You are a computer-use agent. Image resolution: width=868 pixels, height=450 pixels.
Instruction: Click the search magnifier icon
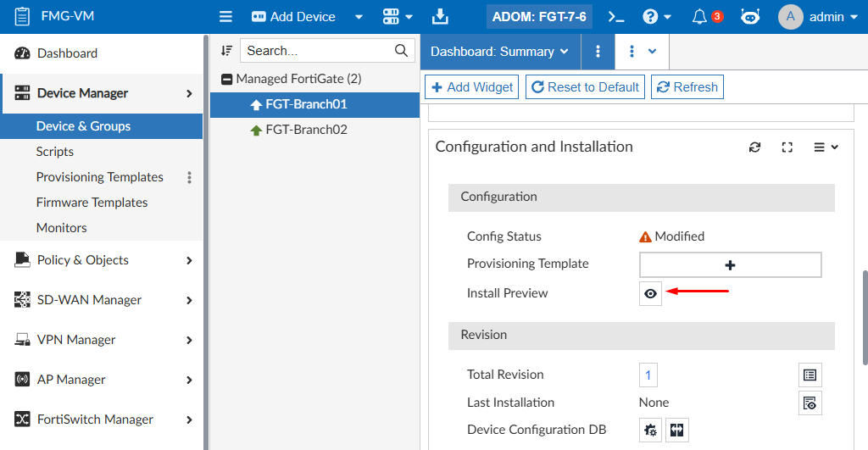(401, 51)
